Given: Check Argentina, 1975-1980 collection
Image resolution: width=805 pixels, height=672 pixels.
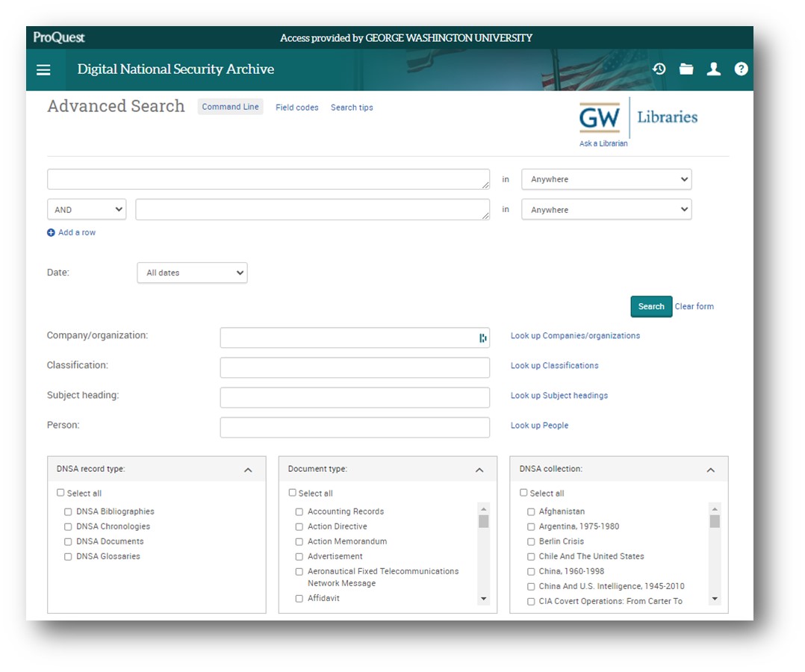Looking at the screenshot, I should (x=531, y=526).
